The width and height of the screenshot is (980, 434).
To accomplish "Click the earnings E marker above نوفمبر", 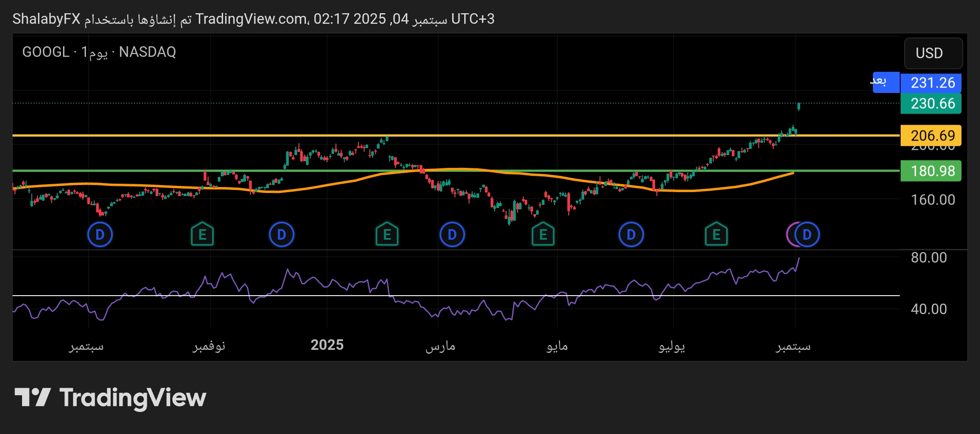I will click(202, 234).
